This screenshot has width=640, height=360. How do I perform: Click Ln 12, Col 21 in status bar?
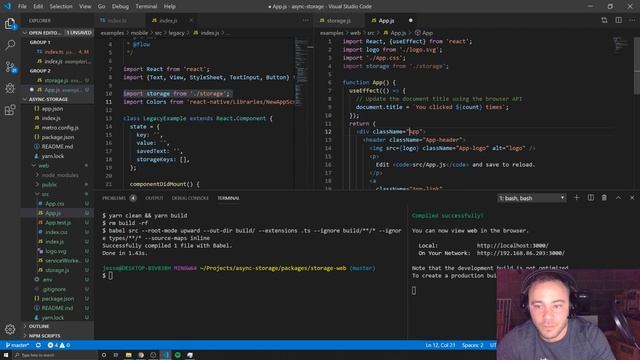[440, 345]
